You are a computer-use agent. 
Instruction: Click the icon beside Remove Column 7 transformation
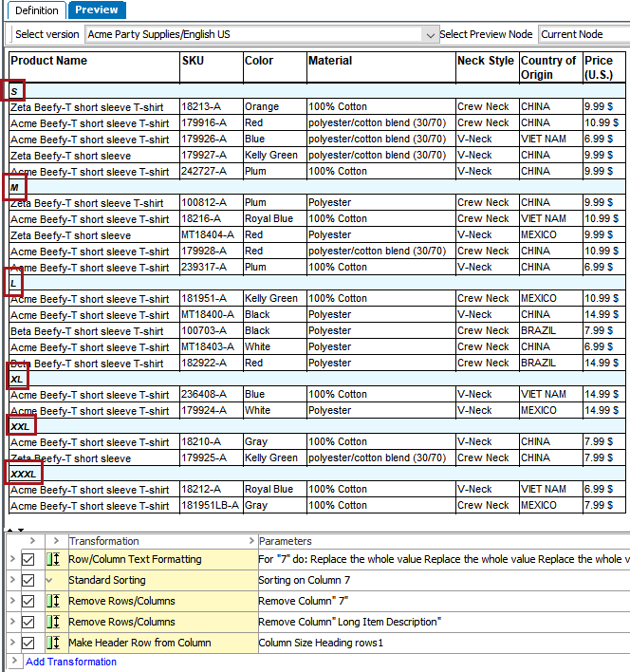pos(54,601)
